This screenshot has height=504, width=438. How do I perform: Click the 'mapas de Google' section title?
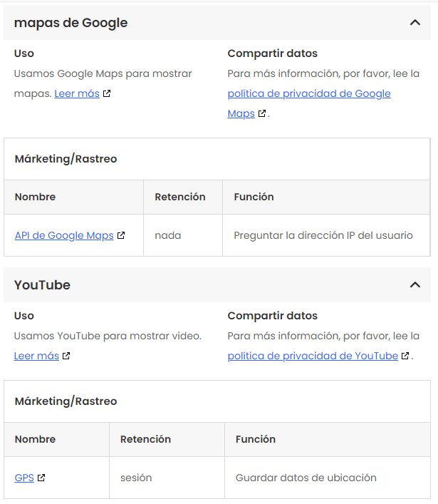coord(71,23)
